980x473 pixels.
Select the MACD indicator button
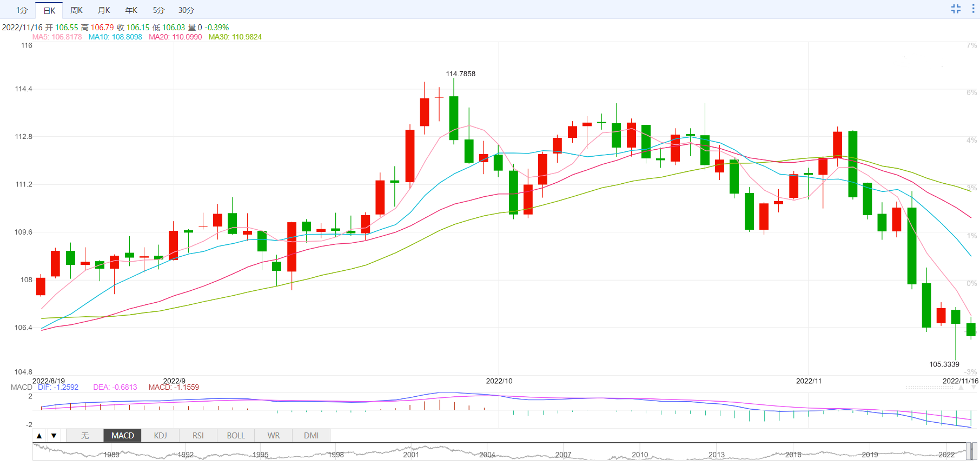[123, 436]
